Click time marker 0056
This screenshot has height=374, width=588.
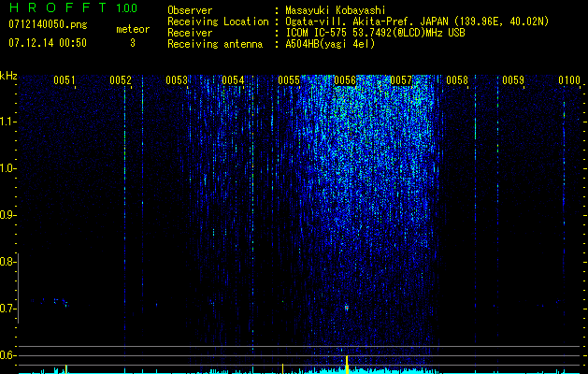pos(345,80)
